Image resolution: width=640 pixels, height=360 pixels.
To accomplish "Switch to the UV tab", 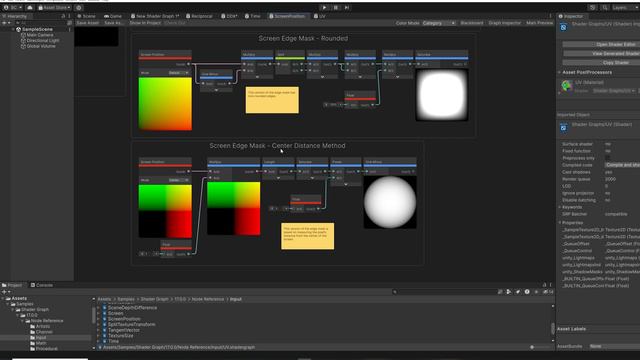I will (x=320, y=16).
